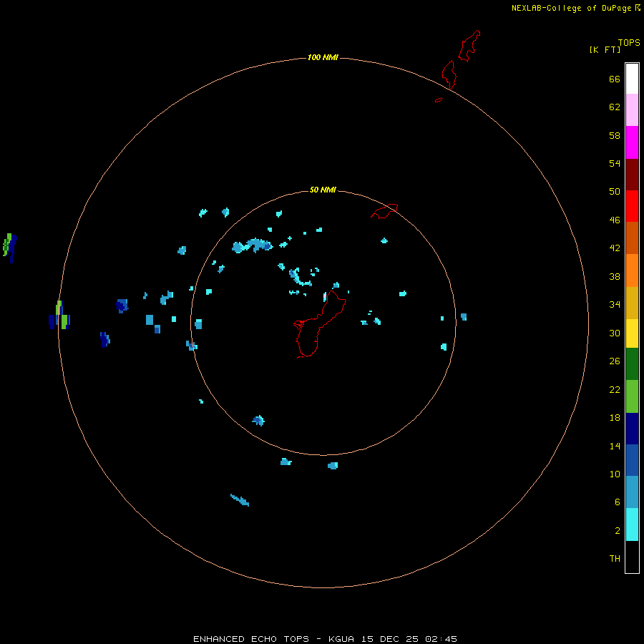Viewport: 644px width, 644px height.
Task: Click the Rota island outline on 50 NMI ring
Action: 384,211
